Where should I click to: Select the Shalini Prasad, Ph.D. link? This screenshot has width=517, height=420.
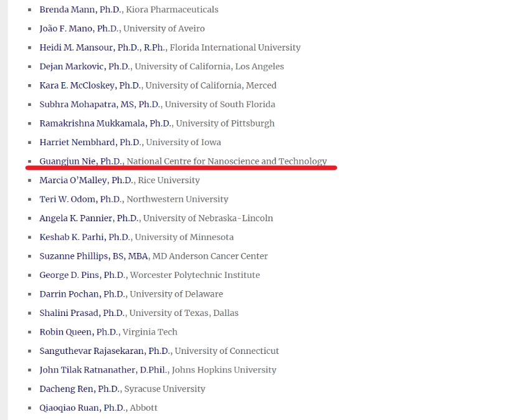(82, 313)
